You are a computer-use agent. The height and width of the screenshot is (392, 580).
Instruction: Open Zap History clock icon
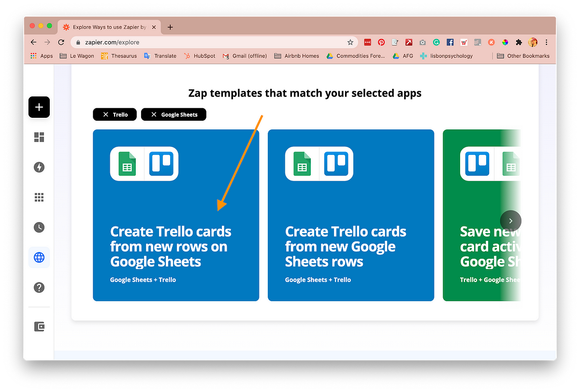pos(39,227)
